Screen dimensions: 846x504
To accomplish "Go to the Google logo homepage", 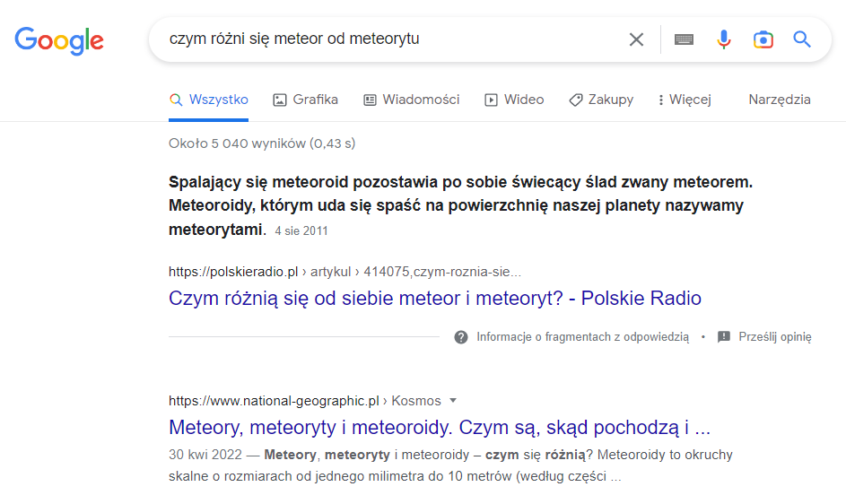I will 59,40.
